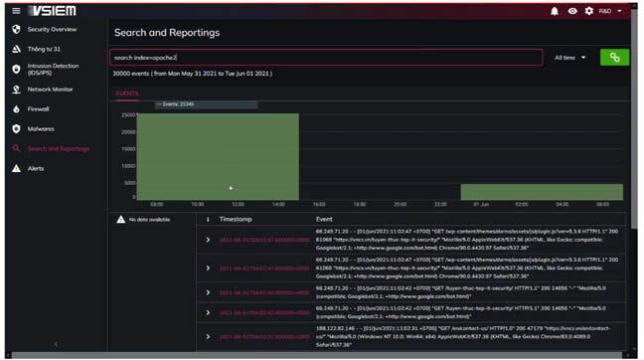Click Search and Reportings magnifier icon
The width and height of the screenshot is (644, 360).
point(16,148)
